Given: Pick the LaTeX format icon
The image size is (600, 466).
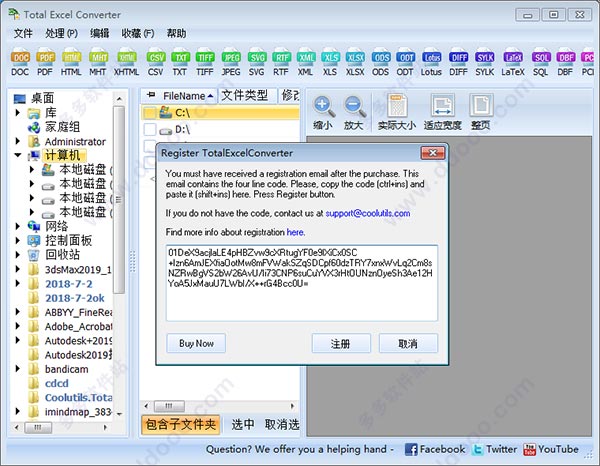Looking at the screenshot, I should pos(513,63).
